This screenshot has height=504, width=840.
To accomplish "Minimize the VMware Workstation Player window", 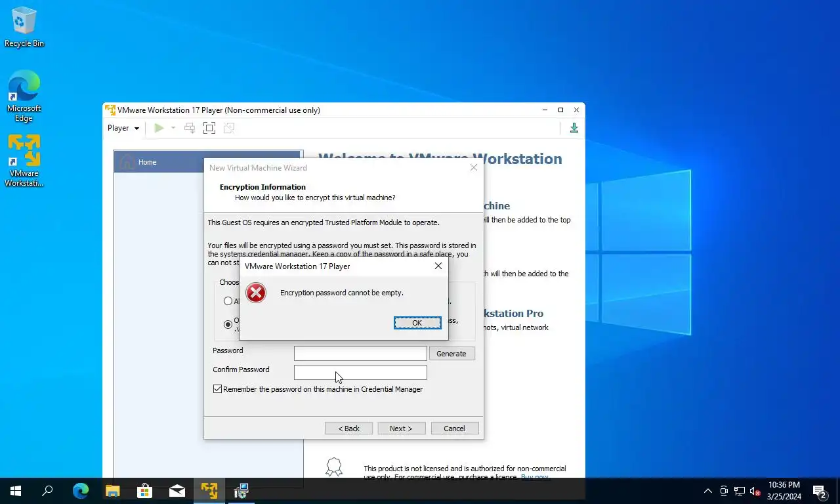I will (x=545, y=110).
